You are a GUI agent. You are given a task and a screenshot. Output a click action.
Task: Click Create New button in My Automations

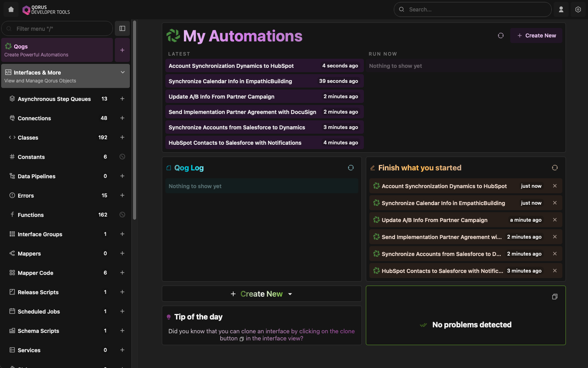[x=536, y=35]
